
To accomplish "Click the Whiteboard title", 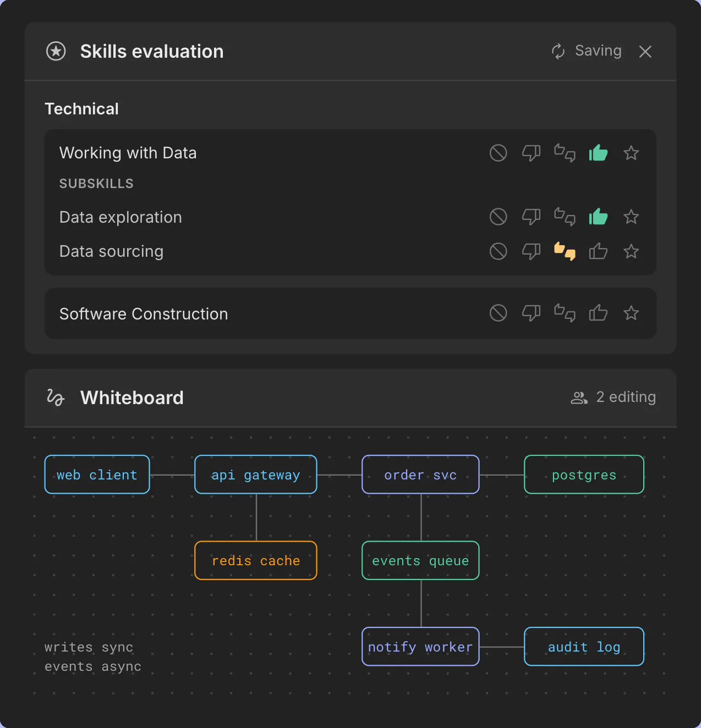I will pos(132,398).
